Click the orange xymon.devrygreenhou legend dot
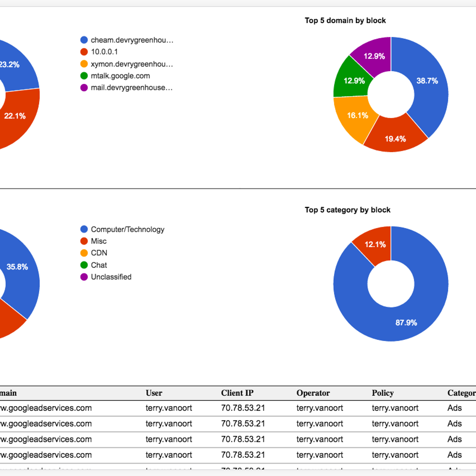The width and height of the screenshot is (476, 476). pos(84,64)
